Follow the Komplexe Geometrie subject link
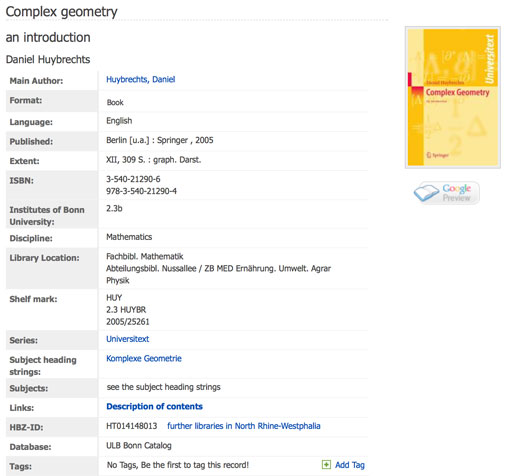525x476 pixels. point(144,359)
